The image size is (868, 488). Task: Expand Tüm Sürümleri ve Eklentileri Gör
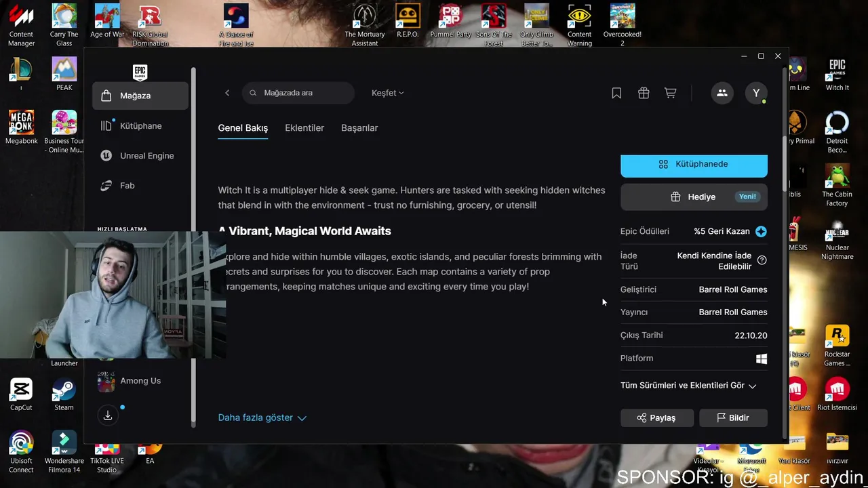pos(688,386)
